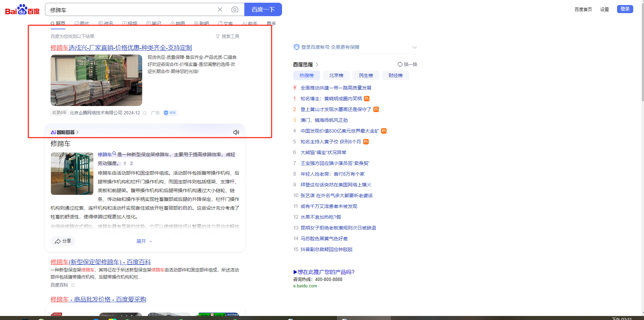Expand the AI answer with 展开
The image size is (644, 320).
tap(144, 241)
